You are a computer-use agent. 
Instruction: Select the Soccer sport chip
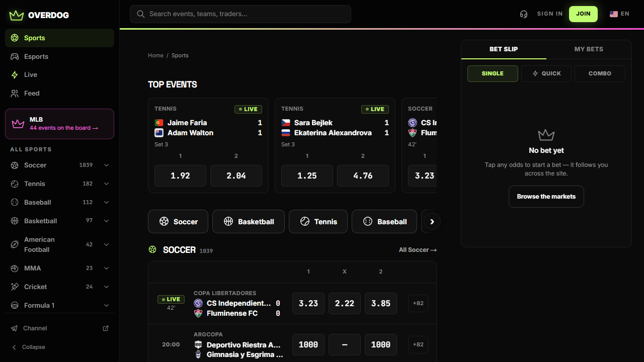tap(178, 222)
